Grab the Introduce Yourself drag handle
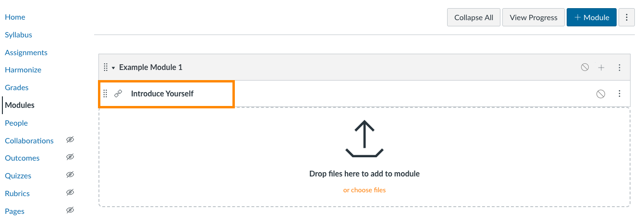This screenshot has height=222, width=644. [x=106, y=94]
